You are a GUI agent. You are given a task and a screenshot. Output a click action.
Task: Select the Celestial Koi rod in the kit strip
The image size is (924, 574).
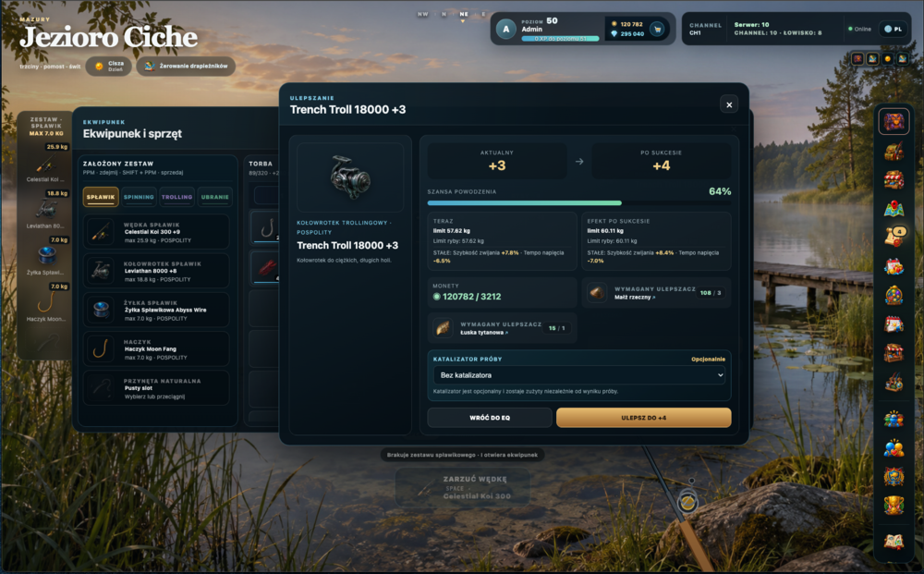45,164
